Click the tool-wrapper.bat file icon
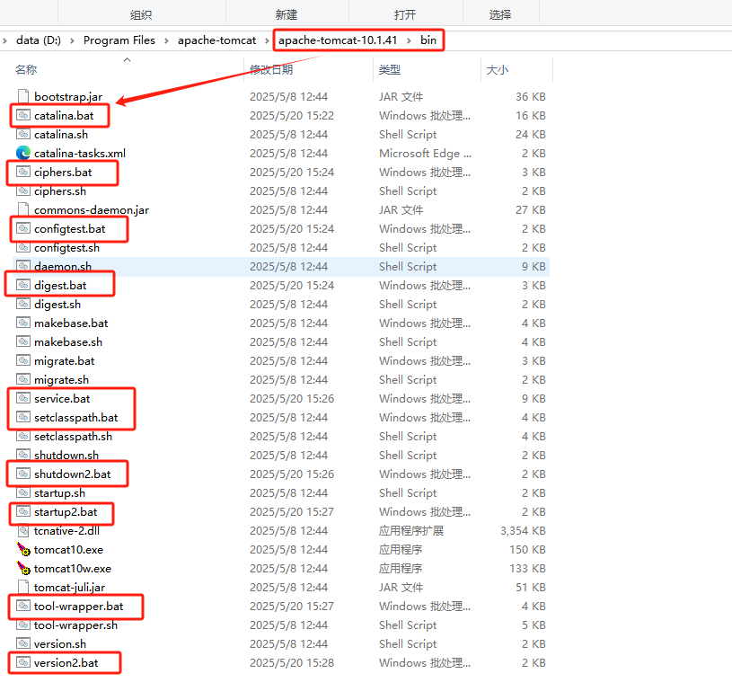Image resolution: width=732 pixels, height=700 pixels. click(23, 606)
